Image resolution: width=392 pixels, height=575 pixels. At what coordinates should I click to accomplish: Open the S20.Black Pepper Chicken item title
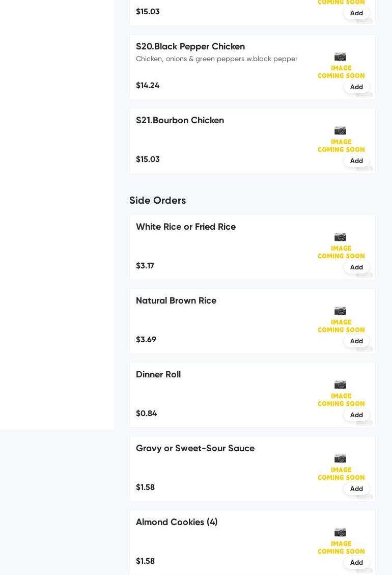tap(190, 46)
